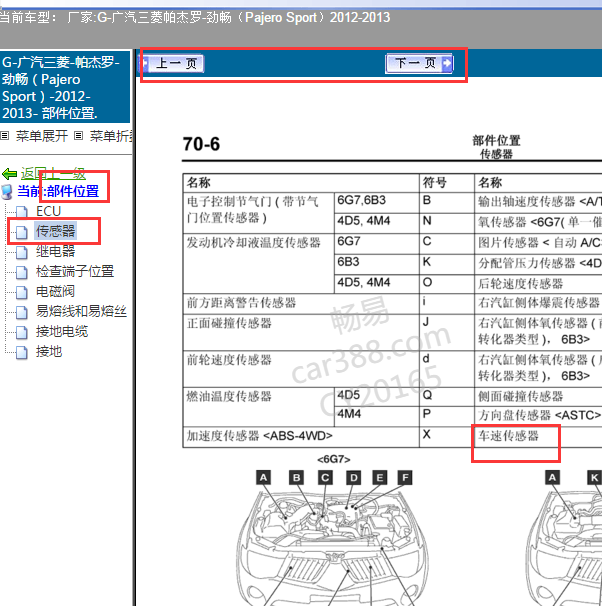The width and height of the screenshot is (602, 606).
Task: Open the 易熔线和易熔丝 tree item
Action: 81,312
